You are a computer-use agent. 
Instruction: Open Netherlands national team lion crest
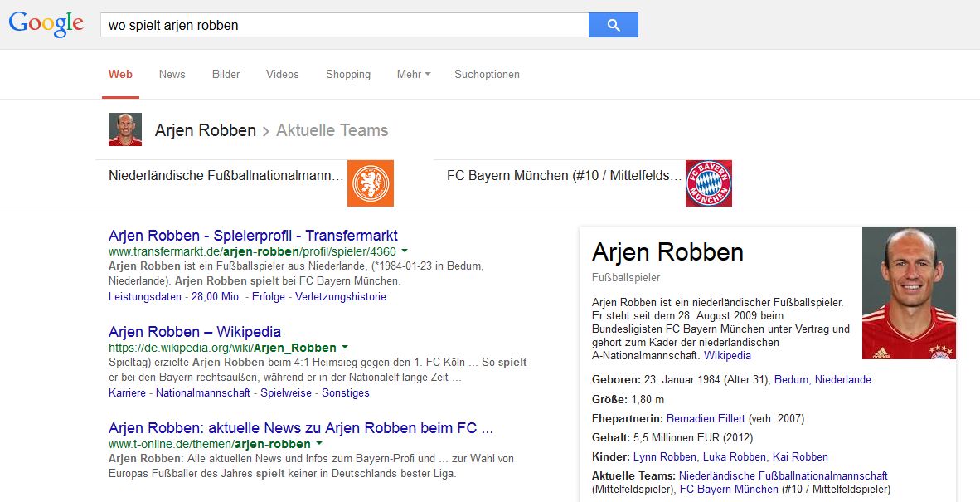pos(371,183)
